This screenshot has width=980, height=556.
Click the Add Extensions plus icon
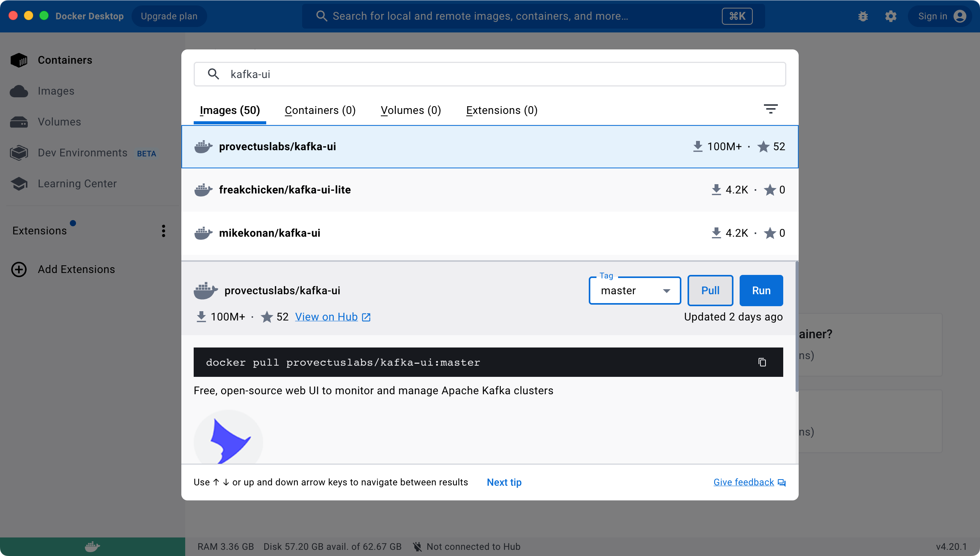point(19,270)
